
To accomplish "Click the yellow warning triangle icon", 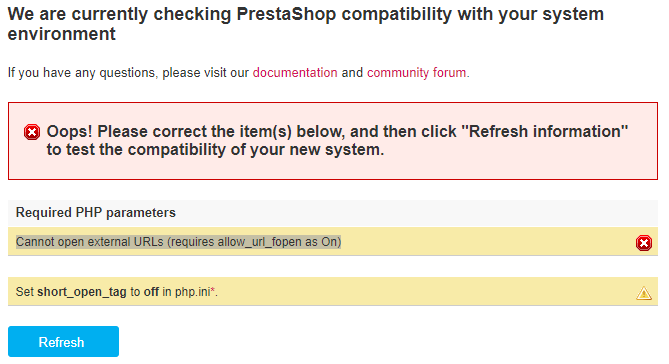I will point(643,293).
